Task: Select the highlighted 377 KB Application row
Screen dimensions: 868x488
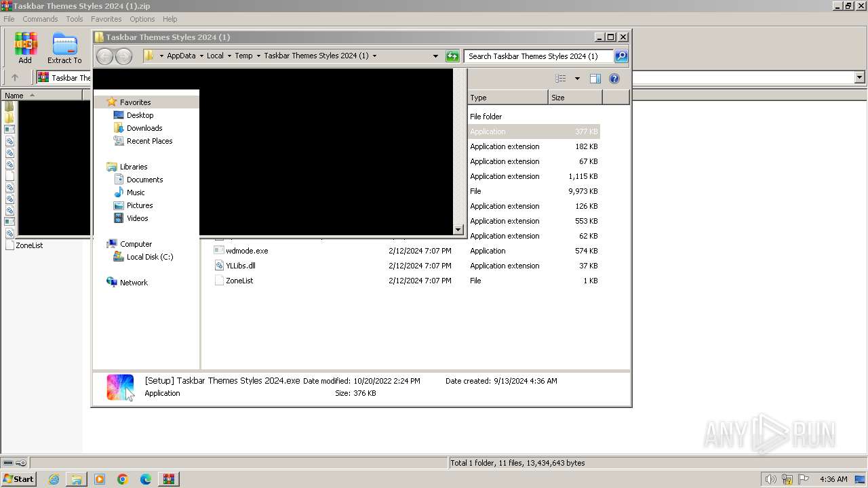Action: click(534, 131)
